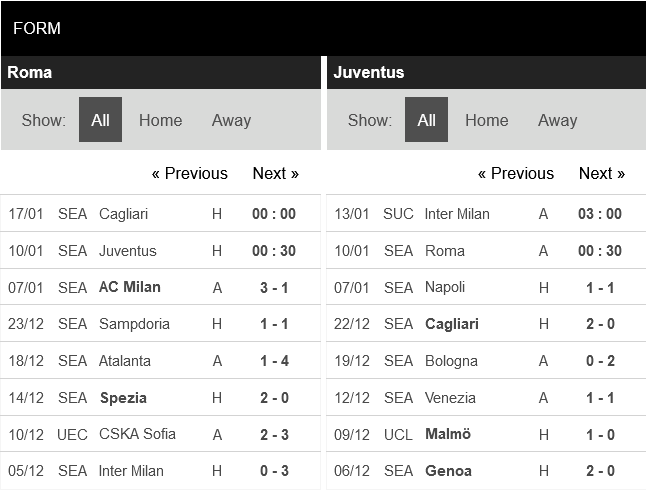646x501 pixels.
Task: Go to Previous Juventus results
Action: pos(515,173)
